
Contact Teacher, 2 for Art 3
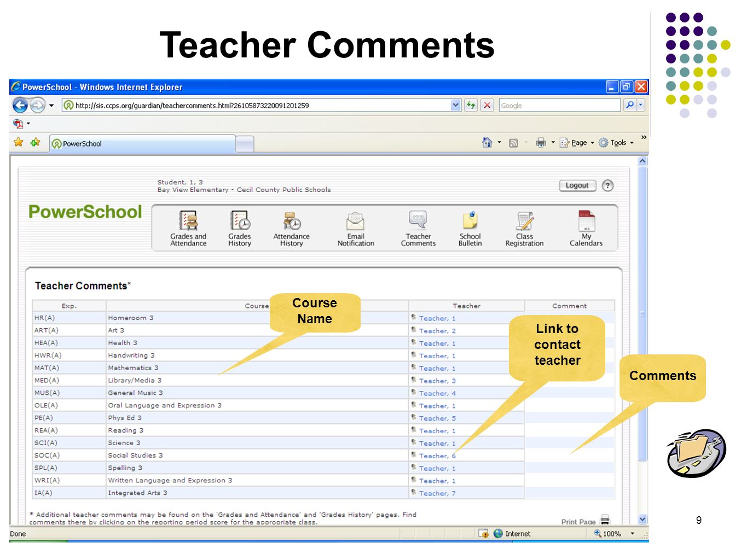click(437, 331)
